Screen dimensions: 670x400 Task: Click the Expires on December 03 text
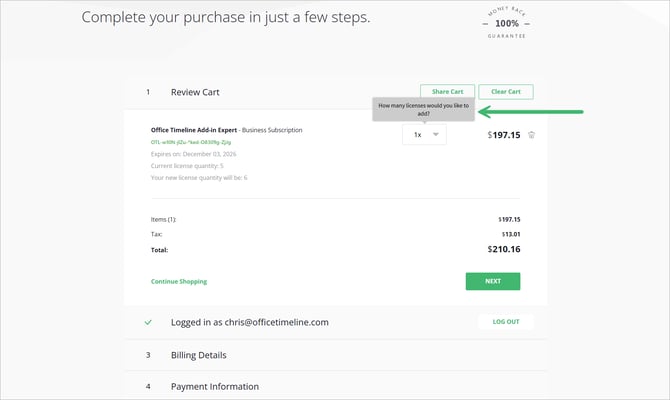click(198, 154)
